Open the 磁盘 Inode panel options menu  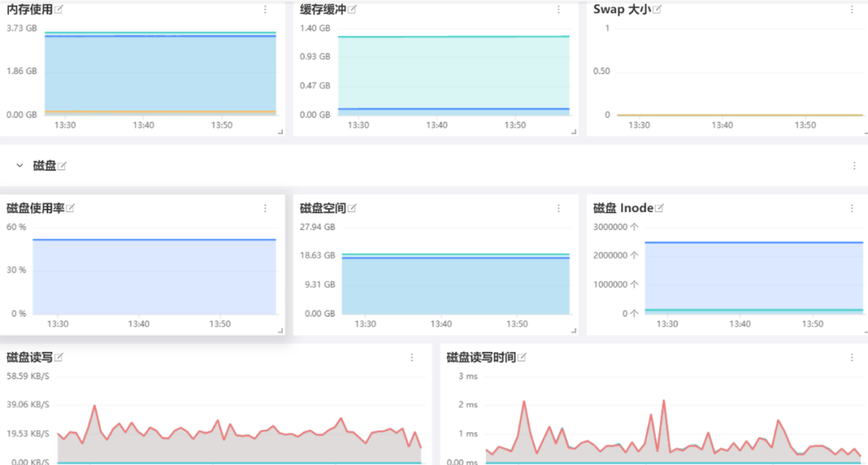pos(852,208)
